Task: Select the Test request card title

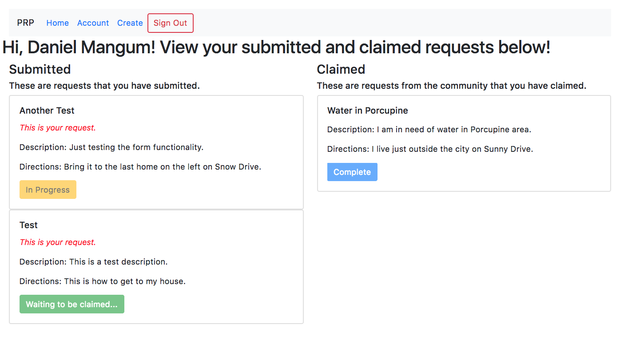Action: pos(28,225)
